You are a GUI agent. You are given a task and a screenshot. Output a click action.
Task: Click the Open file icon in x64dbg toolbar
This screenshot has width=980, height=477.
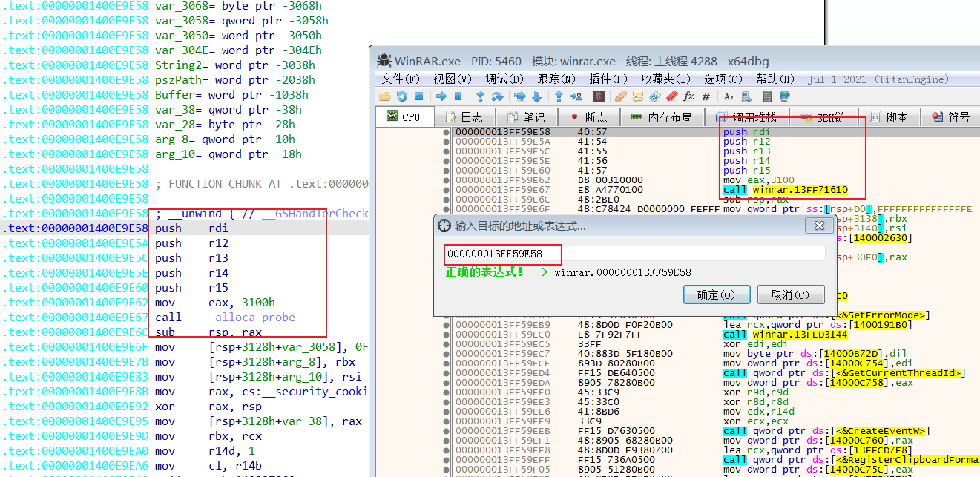384,96
